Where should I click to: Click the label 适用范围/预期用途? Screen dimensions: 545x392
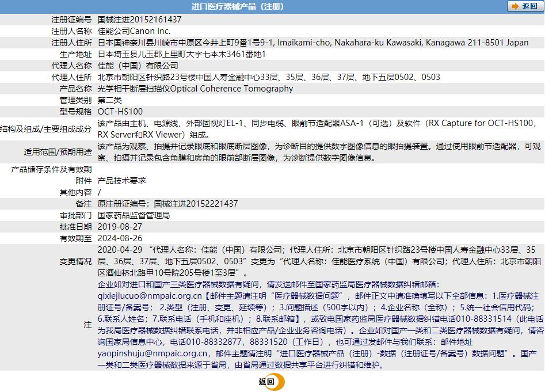(58, 151)
